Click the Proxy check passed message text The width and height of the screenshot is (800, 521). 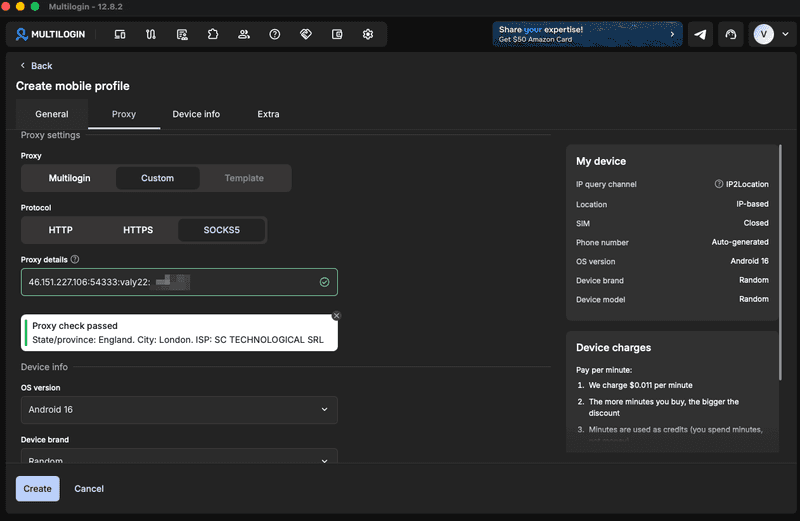coord(75,326)
